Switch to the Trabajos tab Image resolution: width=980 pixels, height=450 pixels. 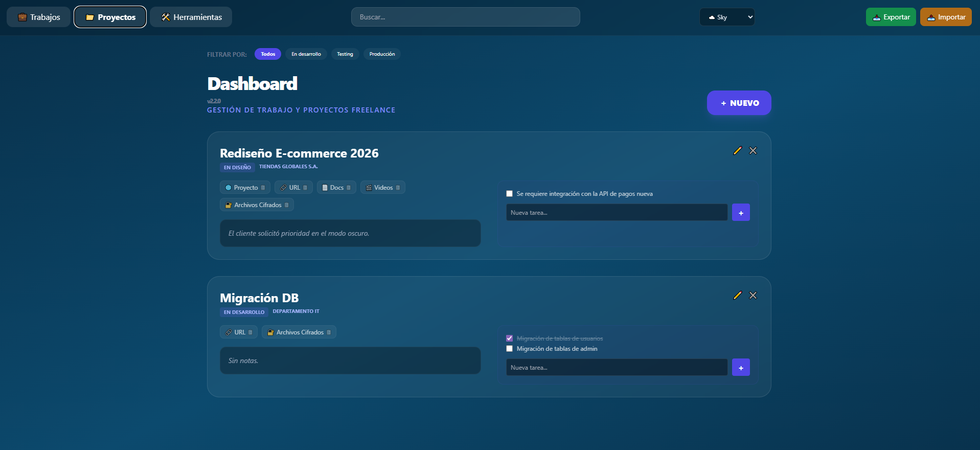[x=39, y=17]
